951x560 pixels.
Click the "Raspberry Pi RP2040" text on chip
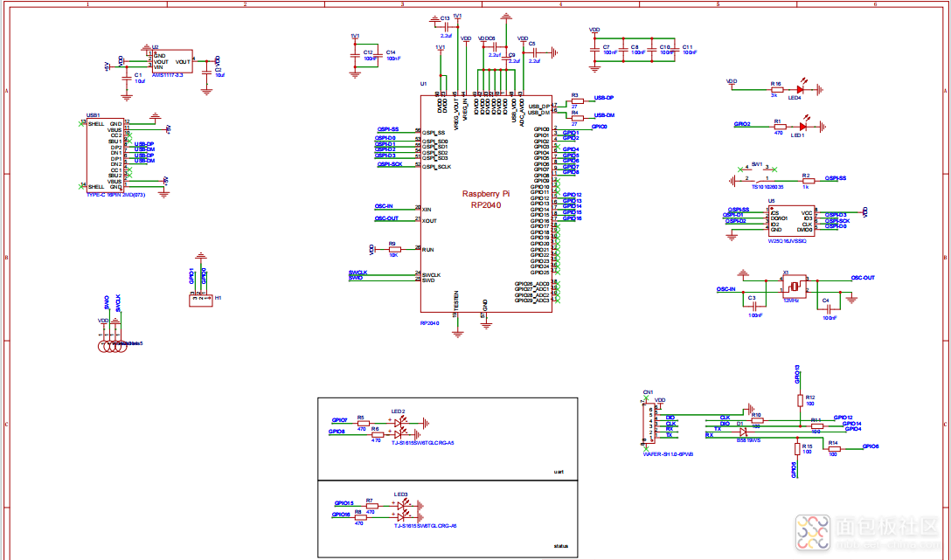point(488,199)
